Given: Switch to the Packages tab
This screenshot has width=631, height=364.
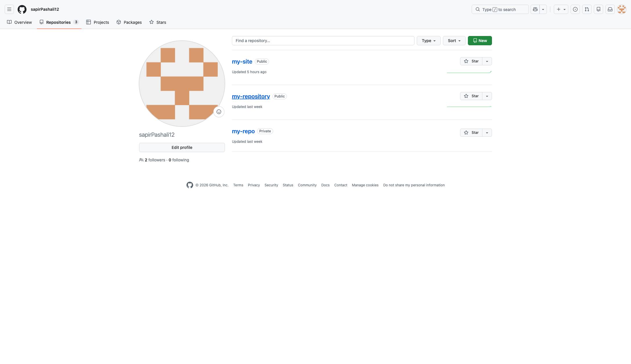Looking at the screenshot, I should [129, 22].
